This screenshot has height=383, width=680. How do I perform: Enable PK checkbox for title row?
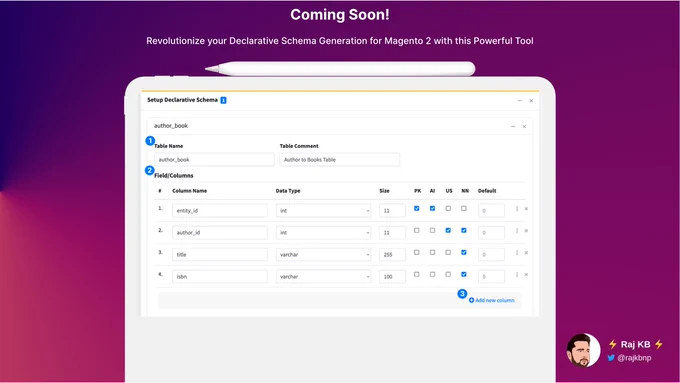[x=416, y=252]
